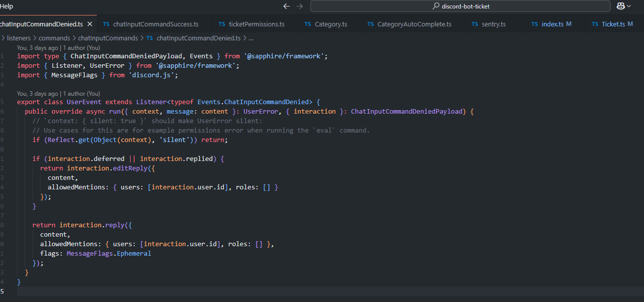Open the Copilot chat icon

[621, 6]
